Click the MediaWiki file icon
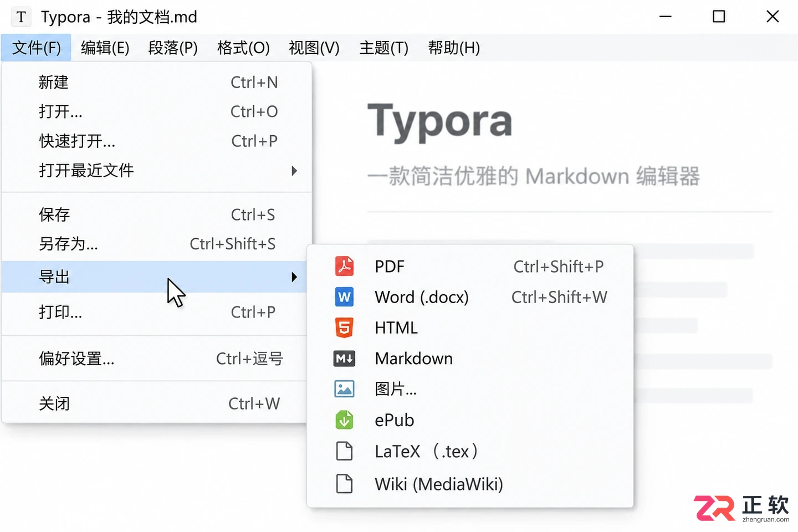 pyautogui.click(x=344, y=484)
